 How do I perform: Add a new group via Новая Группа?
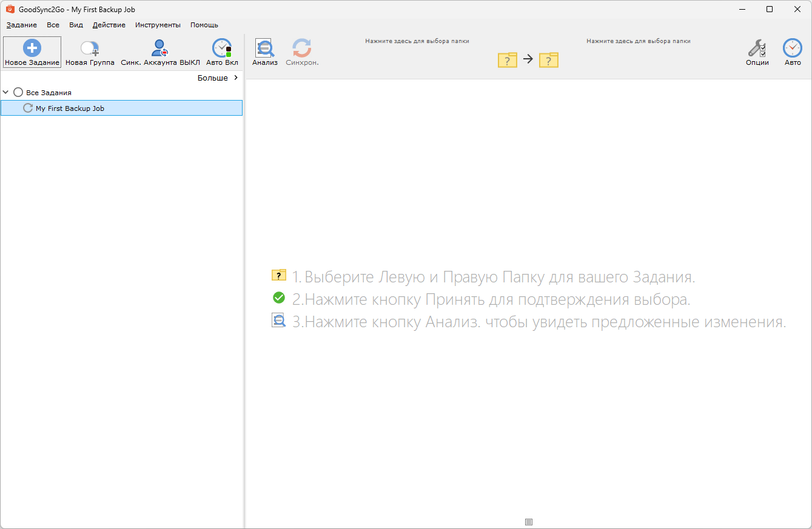tap(90, 52)
